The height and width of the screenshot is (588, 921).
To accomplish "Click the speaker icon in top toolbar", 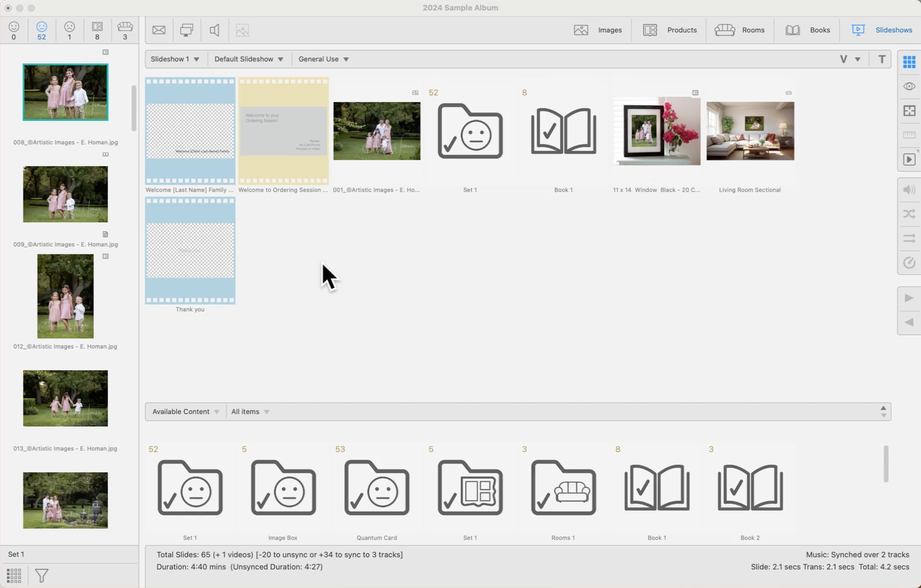I will coord(215,30).
